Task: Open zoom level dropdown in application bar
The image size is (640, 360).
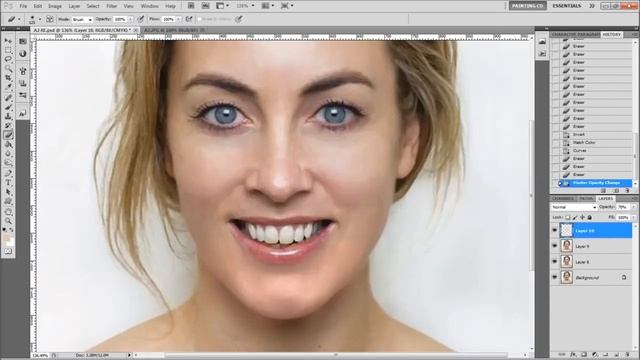Action: click(x=253, y=6)
